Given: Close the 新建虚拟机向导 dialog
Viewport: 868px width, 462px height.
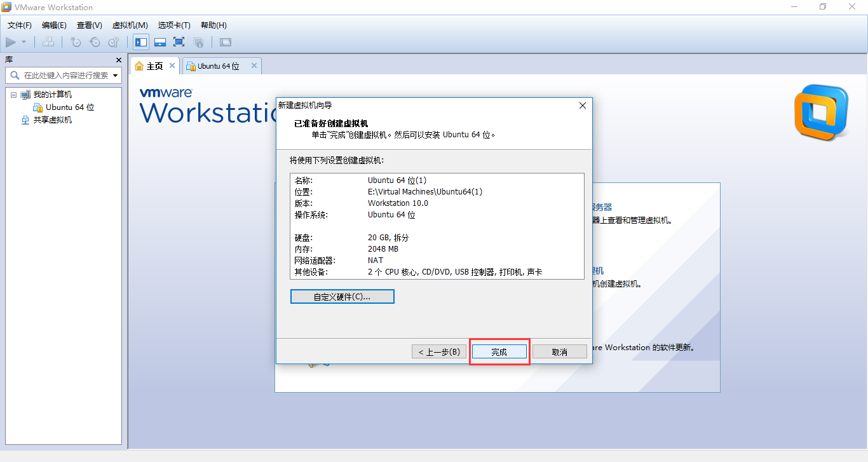Looking at the screenshot, I should (x=583, y=105).
